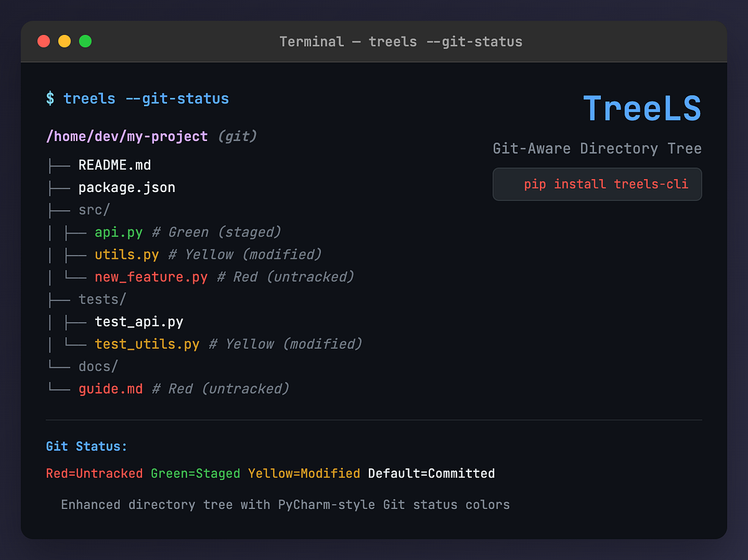Screen dimensions: 748x560
Task: Select the Red=Untracked legend swatch
Action: 94,473
